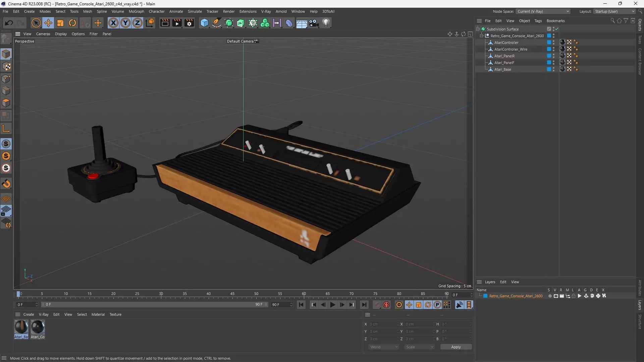The image size is (644, 362).
Task: Open the Node Space dropdown
Action: 543,11
